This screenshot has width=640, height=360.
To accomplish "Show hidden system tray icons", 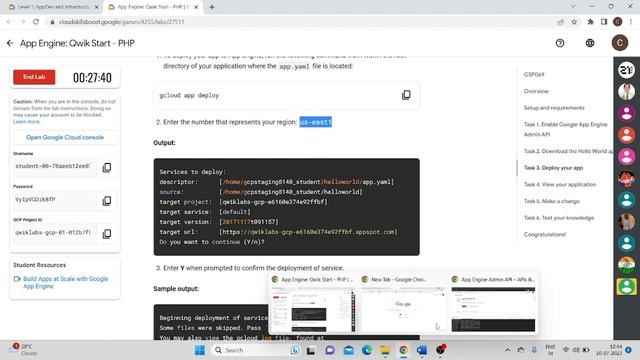I will (507, 350).
